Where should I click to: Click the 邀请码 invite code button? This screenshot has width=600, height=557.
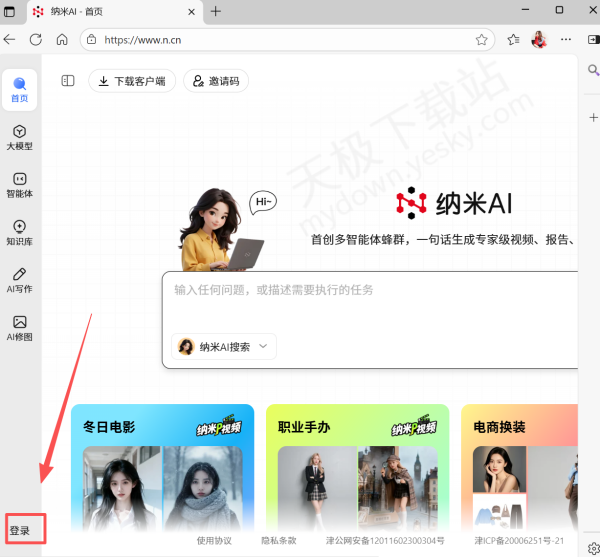click(216, 81)
